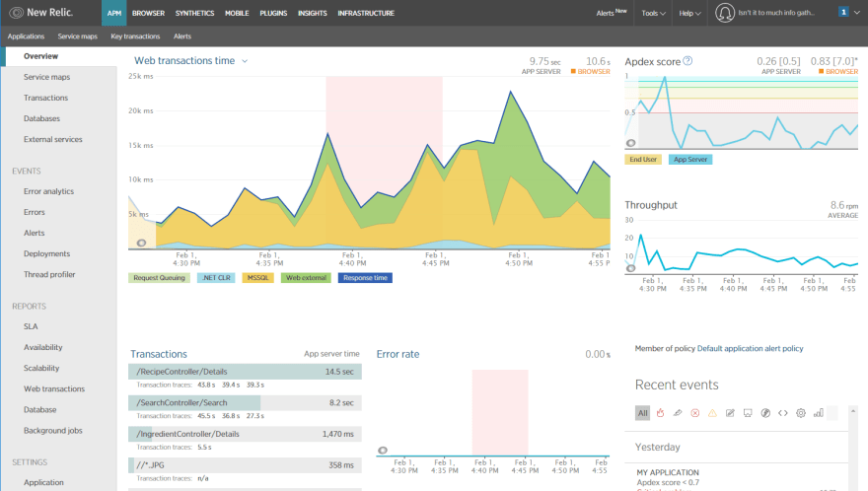The height and width of the screenshot is (491, 868).
Task: Click the circle marker on Throughput chart
Action: 630,268
